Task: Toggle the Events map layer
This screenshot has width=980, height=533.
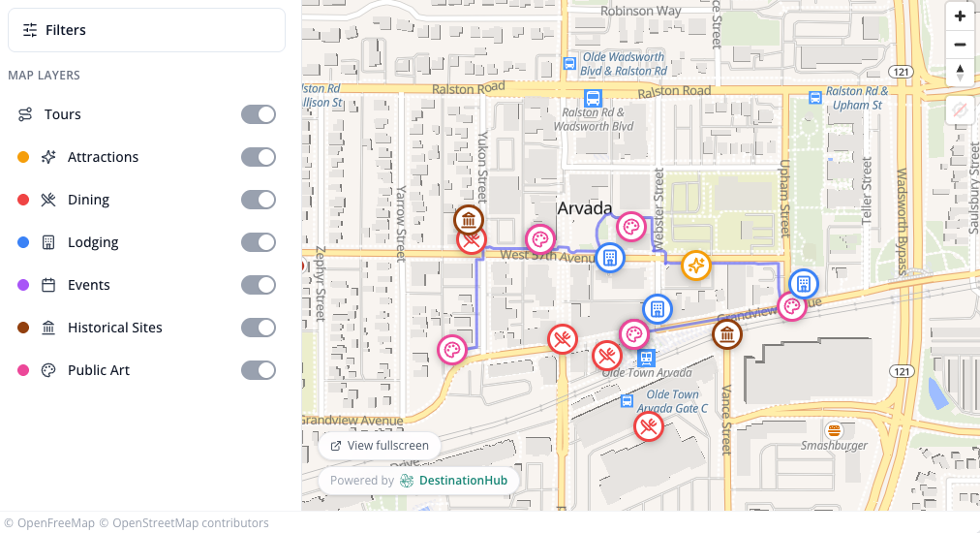Action: click(259, 285)
